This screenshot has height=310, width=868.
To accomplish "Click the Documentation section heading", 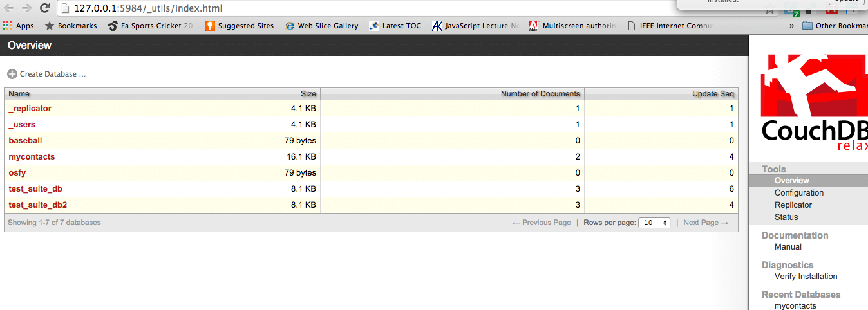I will (x=795, y=235).
